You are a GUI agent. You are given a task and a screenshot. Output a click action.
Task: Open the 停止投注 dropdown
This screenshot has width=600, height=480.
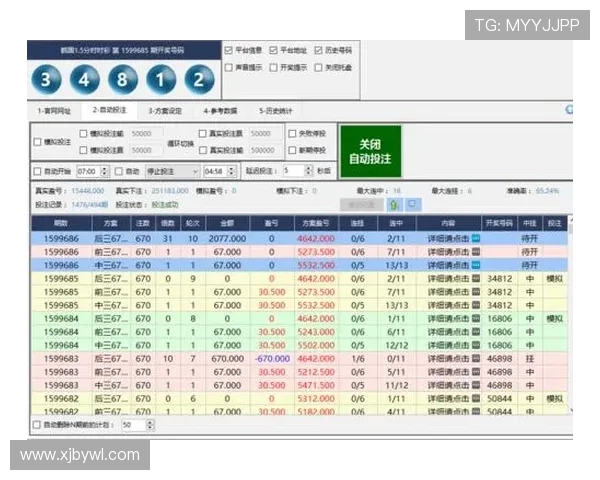[172, 171]
